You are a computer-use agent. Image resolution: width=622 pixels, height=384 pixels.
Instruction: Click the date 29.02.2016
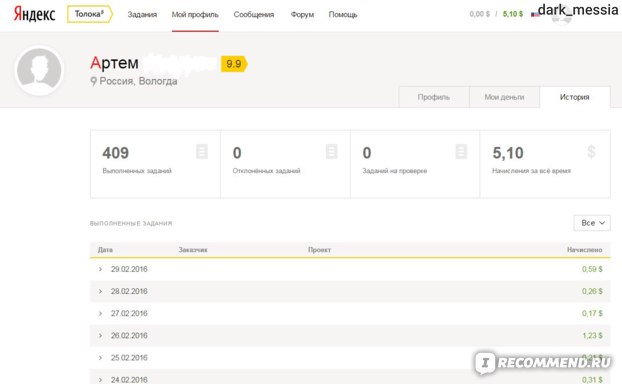point(129,269)
